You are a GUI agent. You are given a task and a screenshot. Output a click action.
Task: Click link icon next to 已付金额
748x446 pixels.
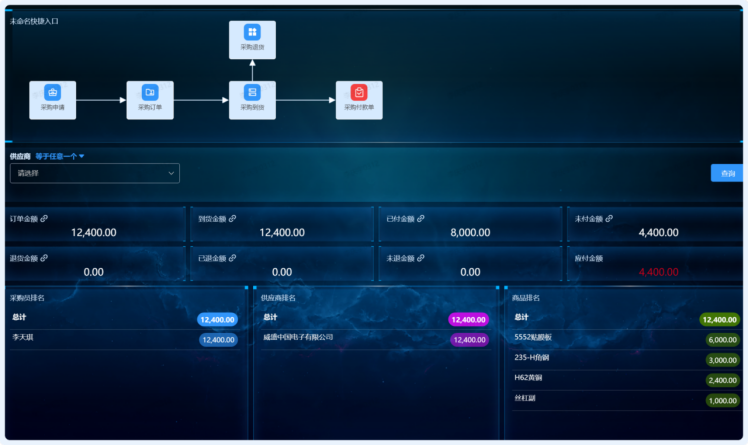421,218
